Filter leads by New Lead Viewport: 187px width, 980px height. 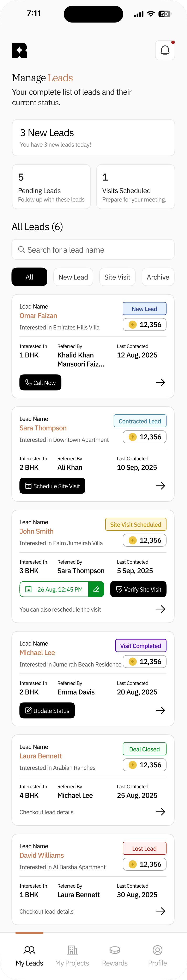pos(73,277)
